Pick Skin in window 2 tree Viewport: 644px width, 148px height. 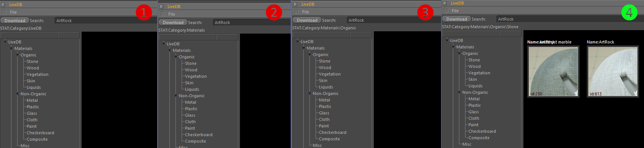tap(189, 83)
